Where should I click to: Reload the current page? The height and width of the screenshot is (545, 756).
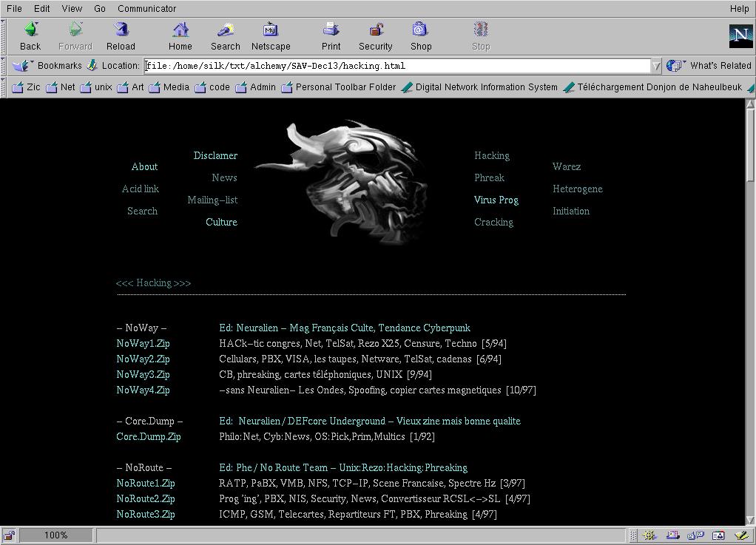tap(121, 35)
